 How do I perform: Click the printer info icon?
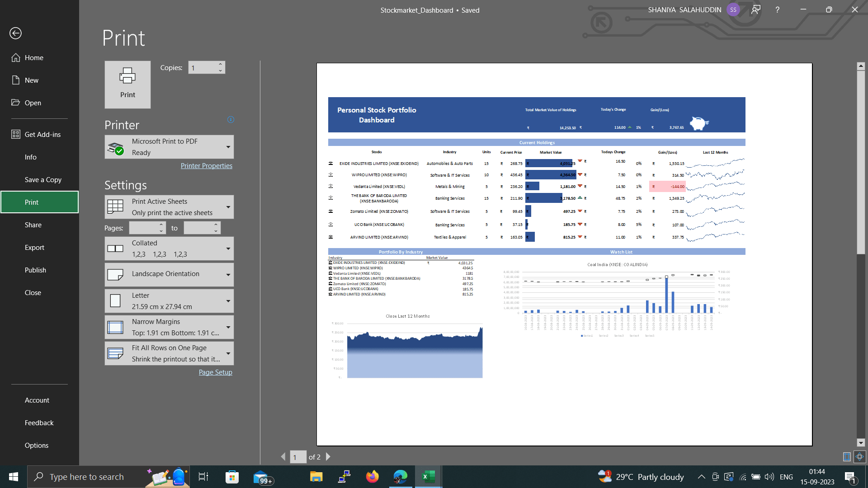(x=231, y=120)
